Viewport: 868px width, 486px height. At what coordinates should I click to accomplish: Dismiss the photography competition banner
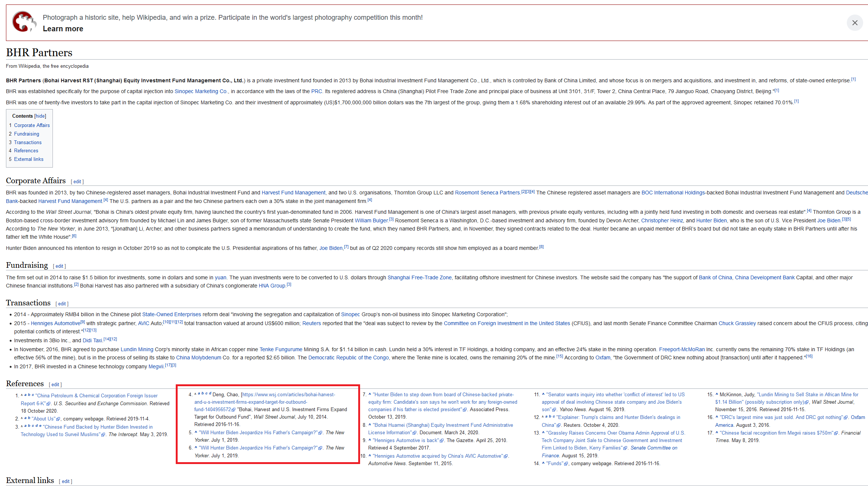coord(855,23)
